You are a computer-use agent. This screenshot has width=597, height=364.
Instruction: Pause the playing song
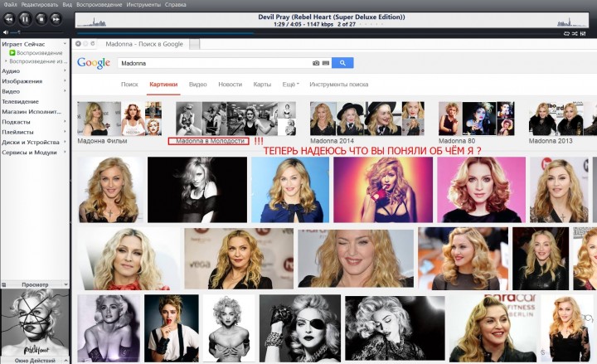[25, 19]
